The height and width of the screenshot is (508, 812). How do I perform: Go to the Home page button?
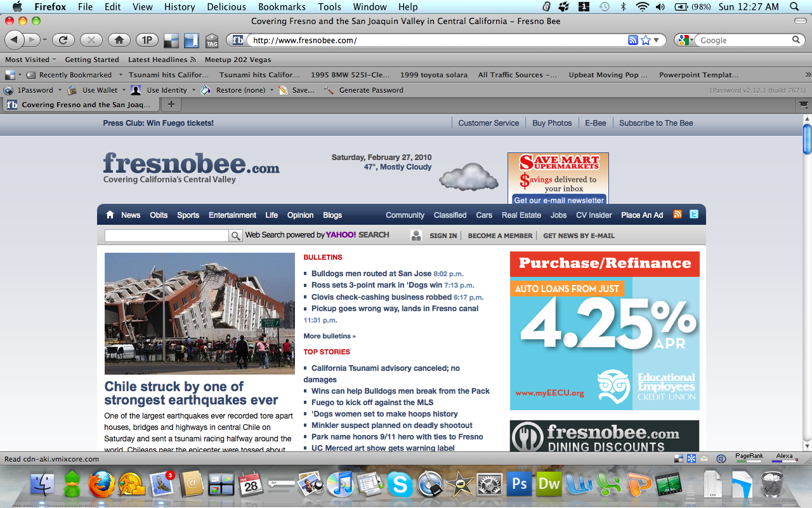point(119,40)
